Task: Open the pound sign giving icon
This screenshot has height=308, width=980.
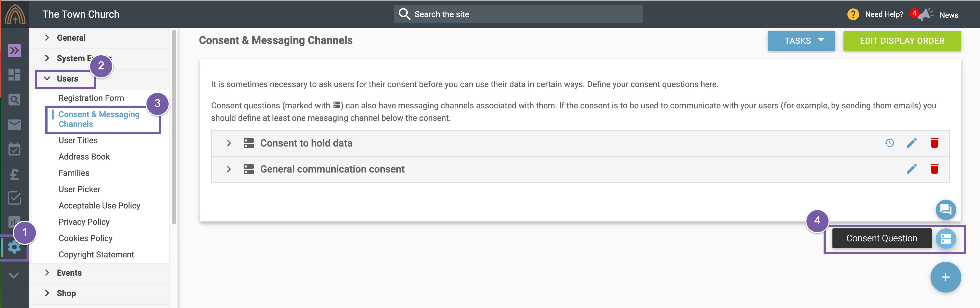Action: click(x=14, y=174)
